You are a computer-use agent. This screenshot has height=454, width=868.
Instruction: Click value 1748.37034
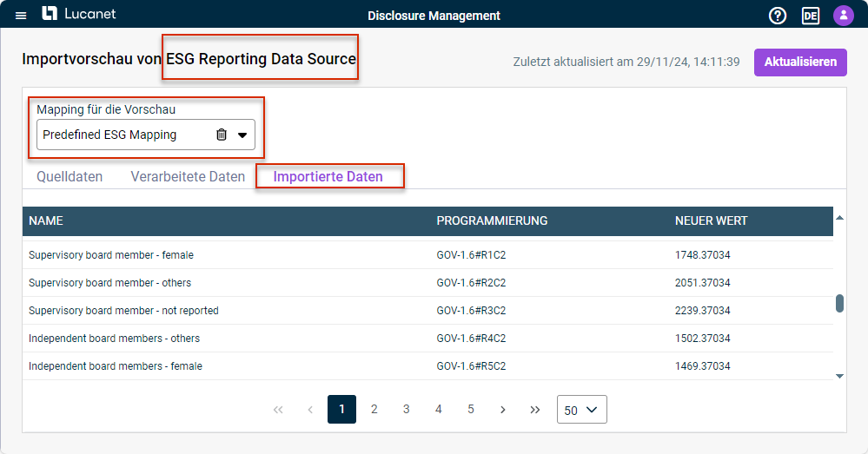[703, 255]
